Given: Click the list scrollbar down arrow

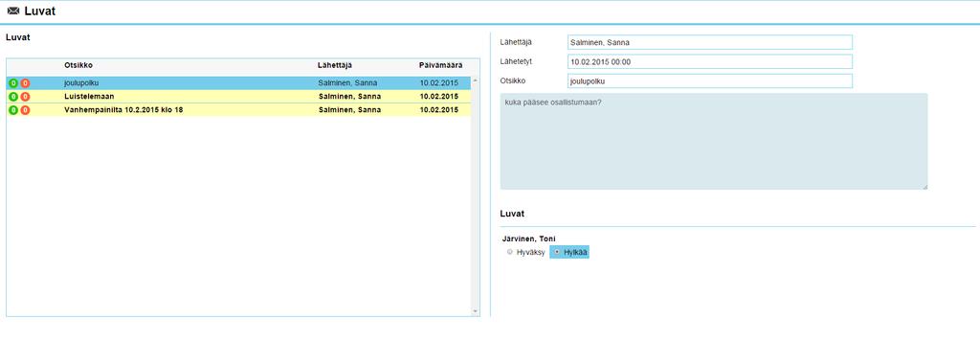Looking at the screenshot, I should coord(475,311).
